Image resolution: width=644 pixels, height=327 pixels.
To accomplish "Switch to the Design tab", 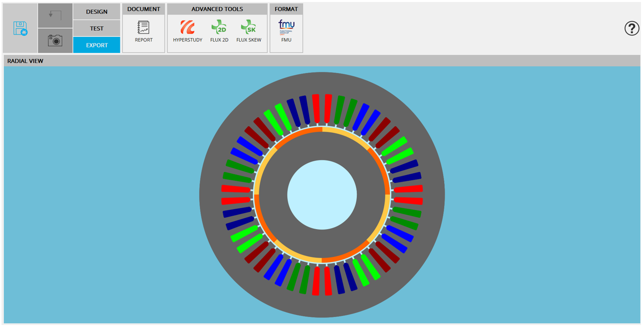I will 96,11.
